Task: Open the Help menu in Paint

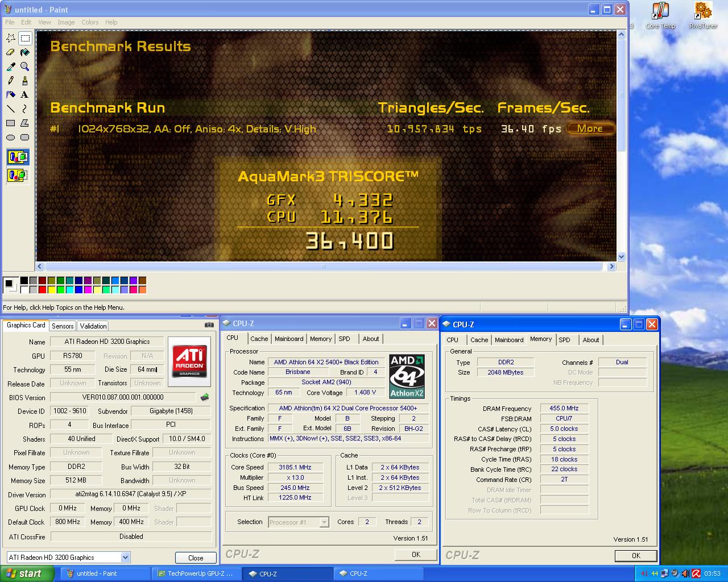Action: click(111, 22)
